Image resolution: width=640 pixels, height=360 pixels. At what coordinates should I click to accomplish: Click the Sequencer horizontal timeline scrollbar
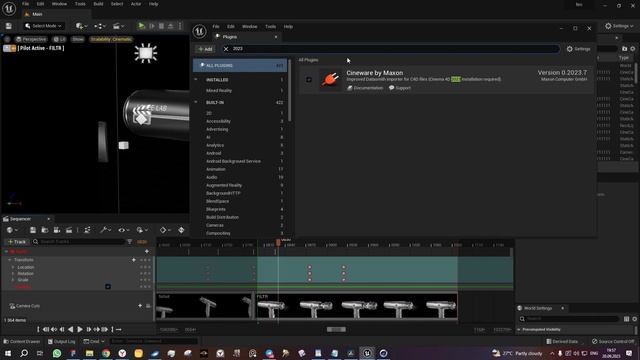(336, 329)
